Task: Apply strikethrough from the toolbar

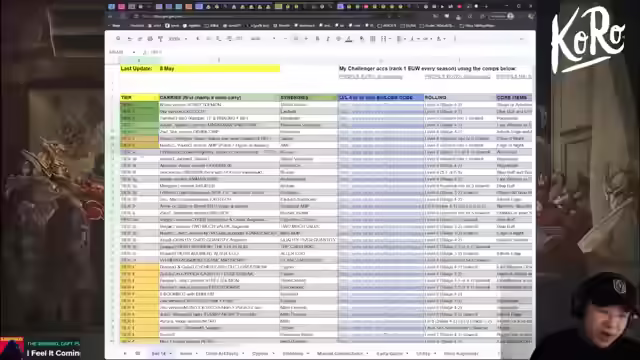Action: click(x=338, y=39)
